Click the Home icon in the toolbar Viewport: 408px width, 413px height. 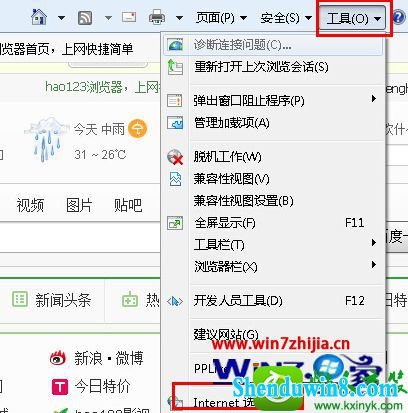pos(39,17)
